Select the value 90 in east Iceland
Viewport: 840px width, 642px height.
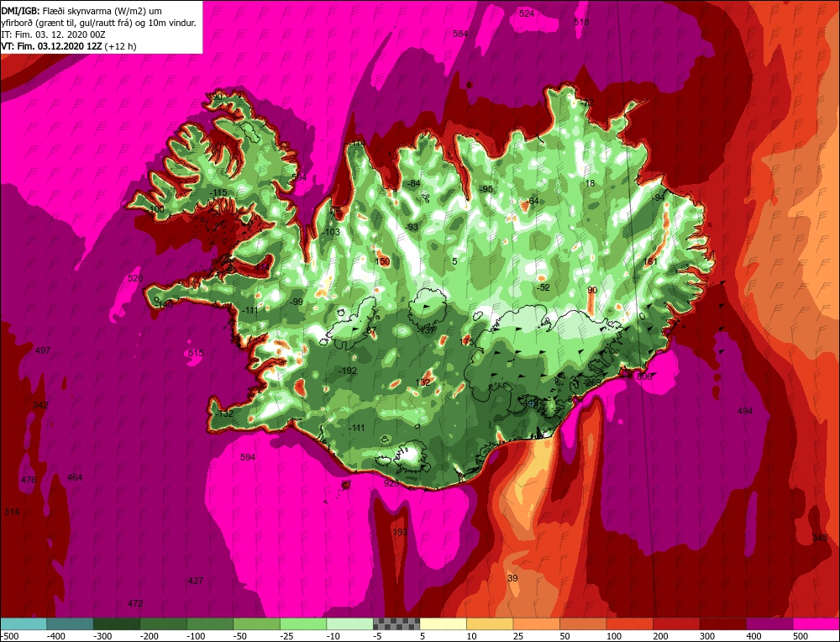point(592,290)
